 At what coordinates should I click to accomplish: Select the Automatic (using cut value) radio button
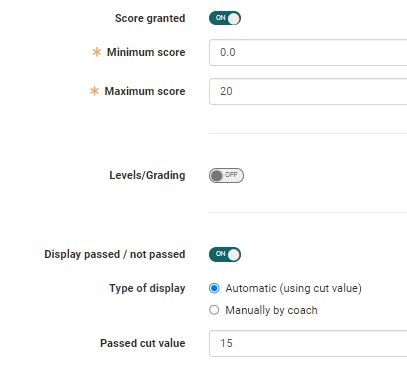click(214, 288)
